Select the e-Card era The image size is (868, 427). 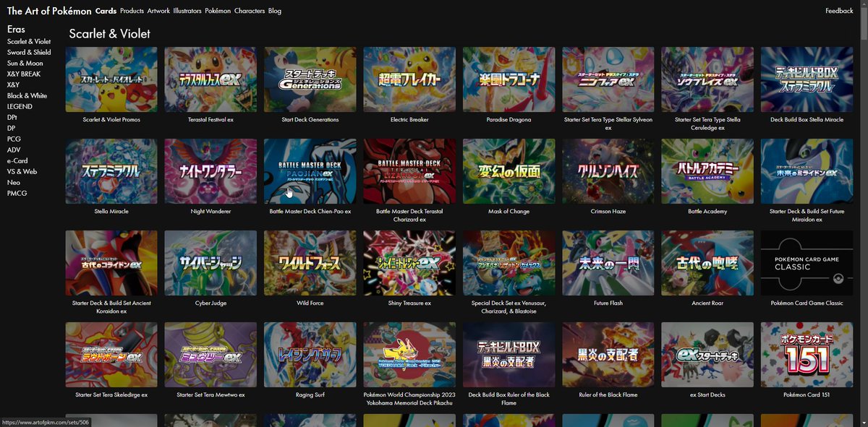pos(17,160)
